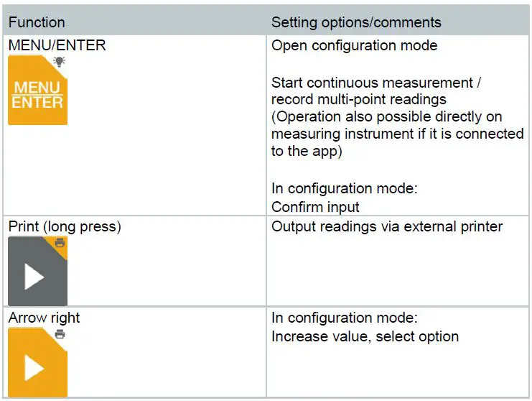Select the "Setting options/comments" column header

click(355, 23)
